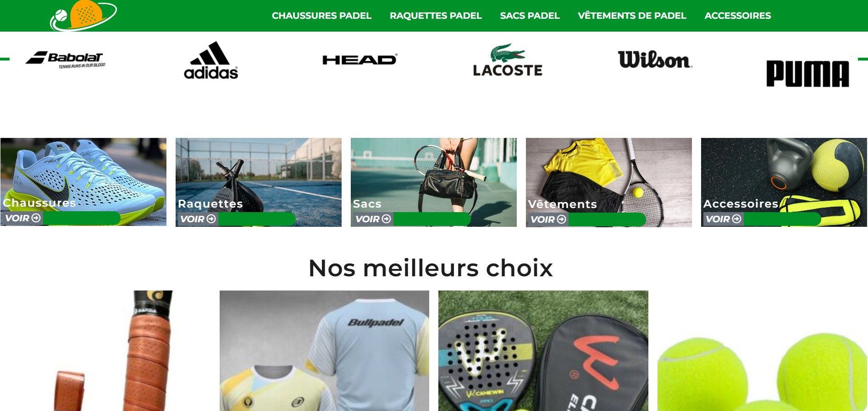This screenshot has height=411, width=868.
Task: Select the adidas brand logo
Action: 211,60
